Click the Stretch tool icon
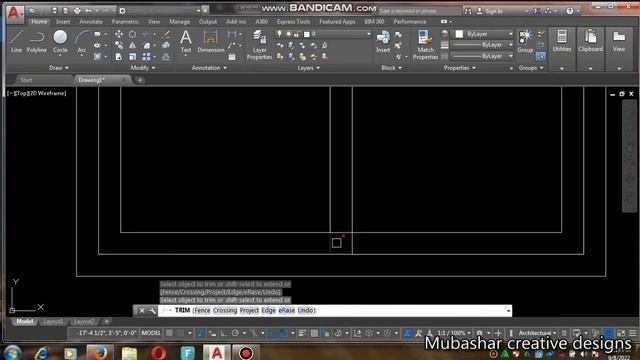 click(119, 57)
